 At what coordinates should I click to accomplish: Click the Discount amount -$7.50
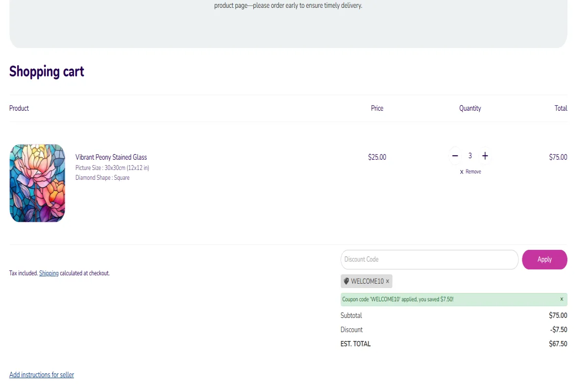click(x=559, y=330)
